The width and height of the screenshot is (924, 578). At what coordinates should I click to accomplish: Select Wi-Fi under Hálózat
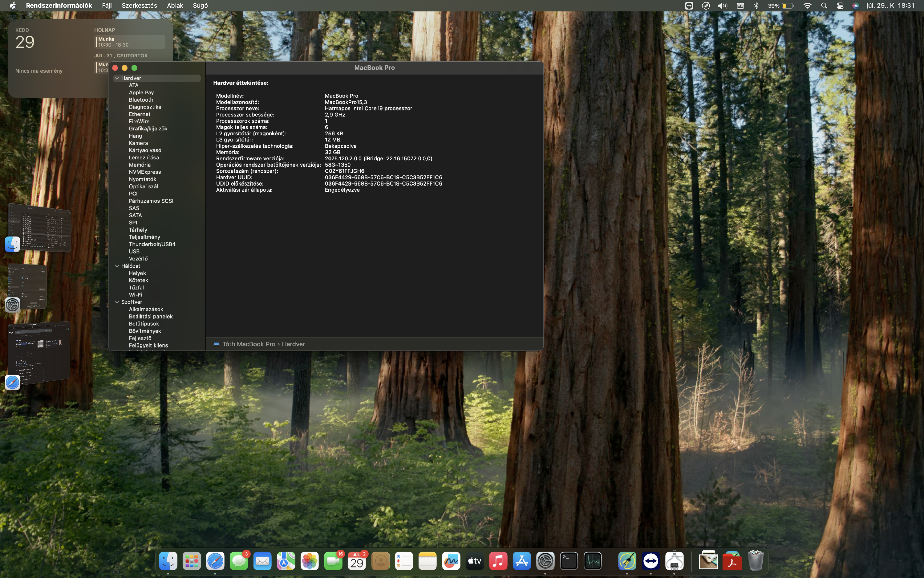coord(136,295)
